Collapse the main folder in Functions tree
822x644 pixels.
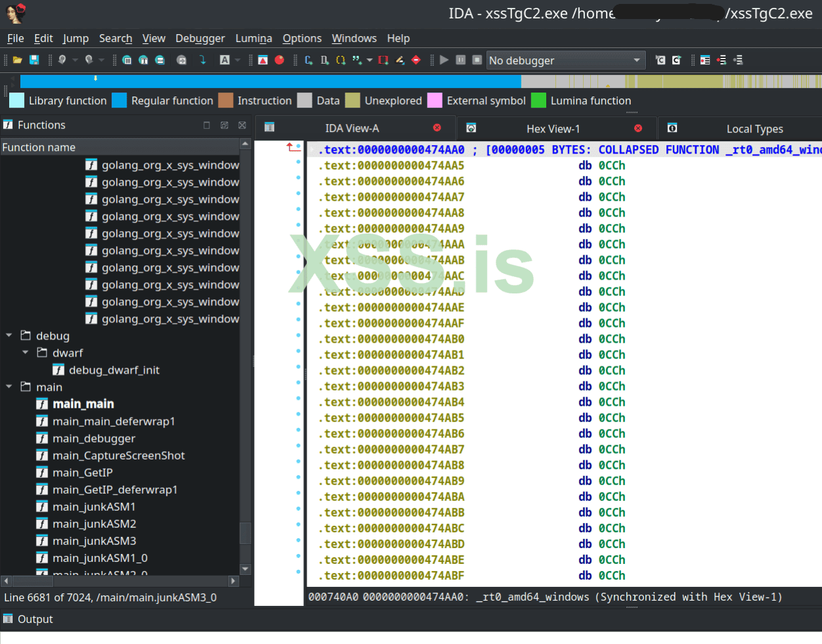coord(9,387)
